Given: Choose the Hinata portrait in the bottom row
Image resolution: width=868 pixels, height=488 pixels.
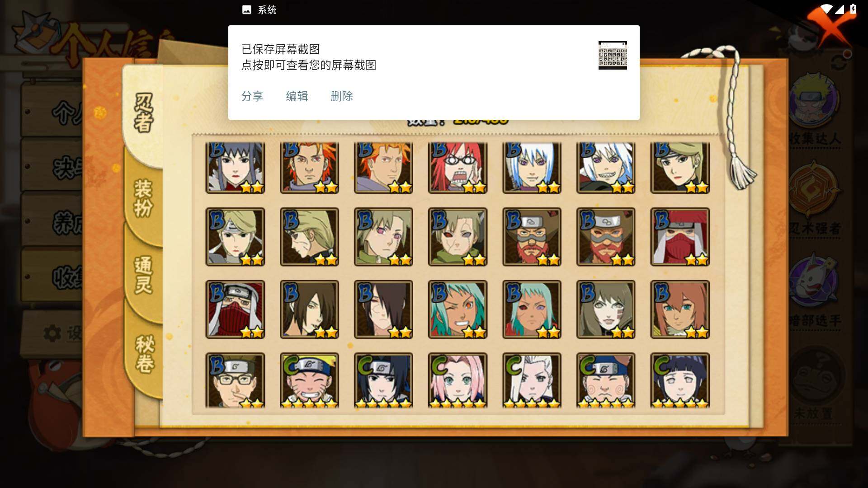Looking at the screenshot, I should 680,380.
